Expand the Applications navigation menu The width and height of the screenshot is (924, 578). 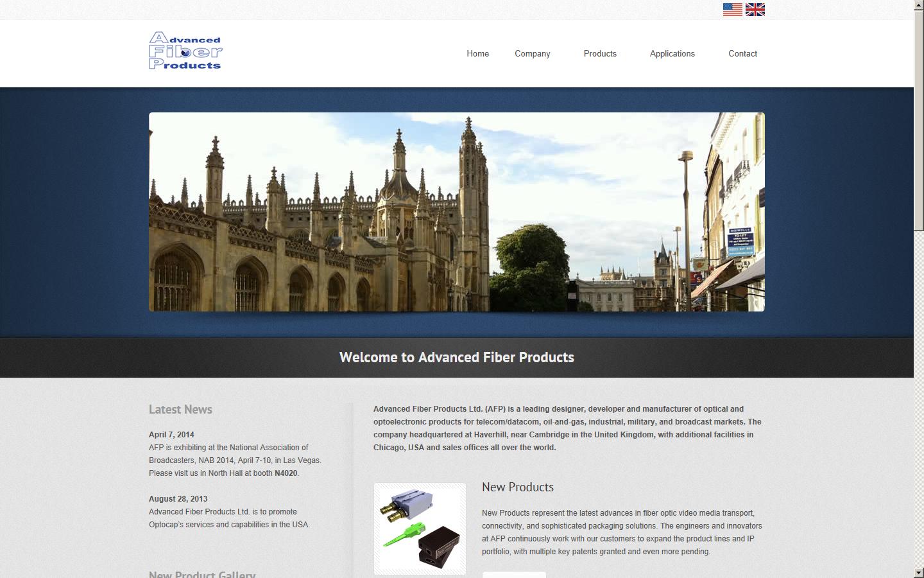[x=672, y=53]
